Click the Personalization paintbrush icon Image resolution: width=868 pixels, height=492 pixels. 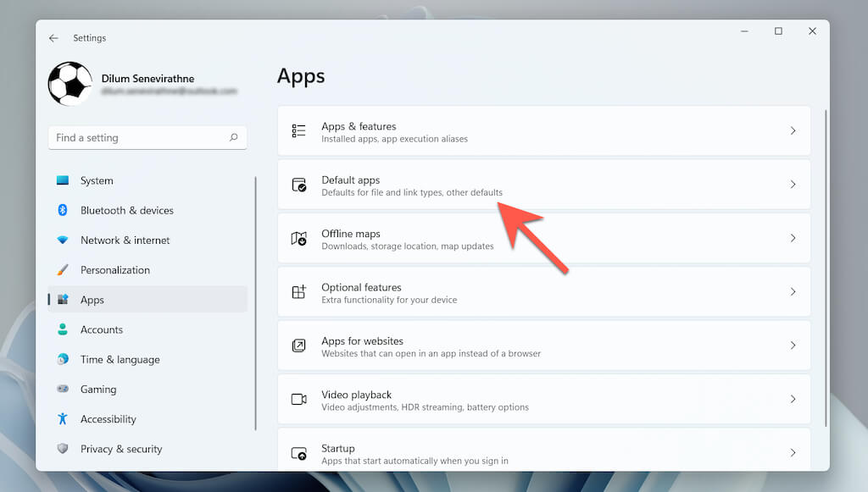[63, 270]
